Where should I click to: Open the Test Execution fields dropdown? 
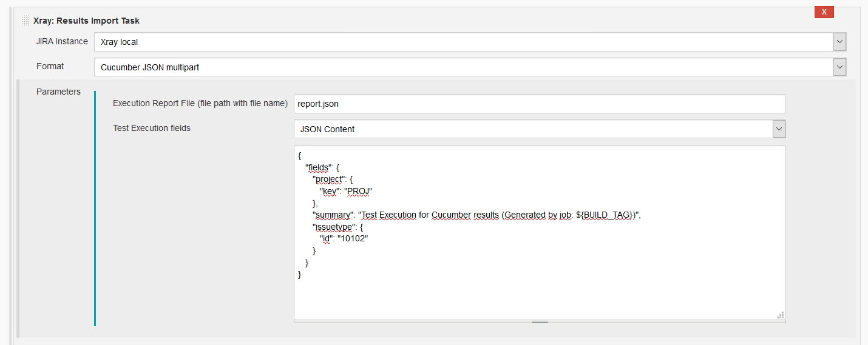coord(540,129)
